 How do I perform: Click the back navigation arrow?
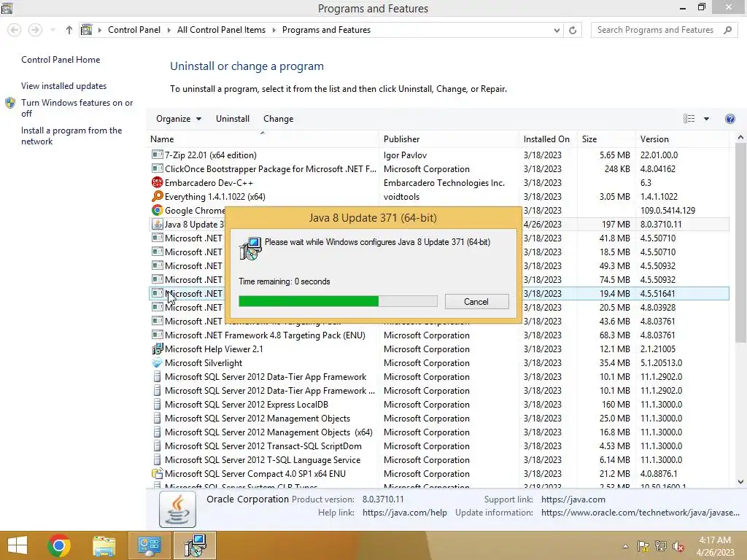point(15,30)
